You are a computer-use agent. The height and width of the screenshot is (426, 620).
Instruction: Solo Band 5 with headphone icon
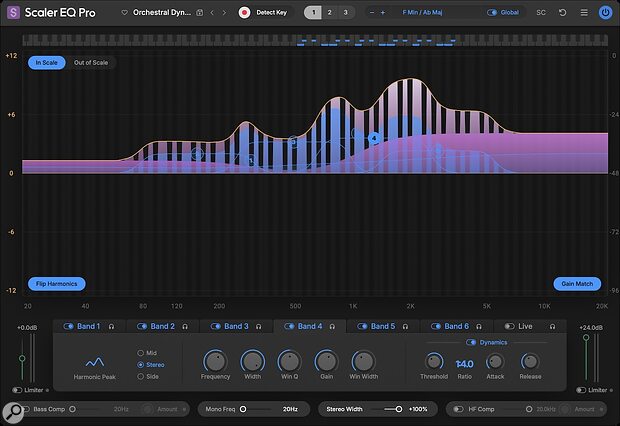pos(405,327)
